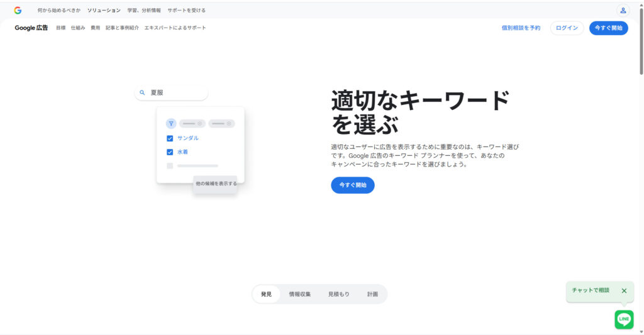Open 学習、分析情報 menu
This screenshot has width=644, height=335.
[x=144, y=10]
